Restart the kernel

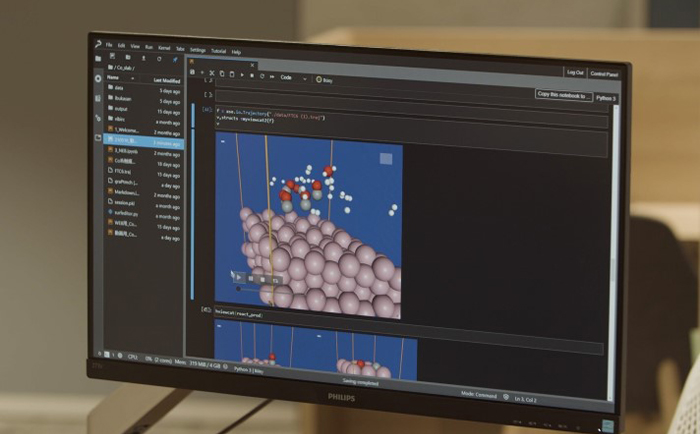click(262, 76)
